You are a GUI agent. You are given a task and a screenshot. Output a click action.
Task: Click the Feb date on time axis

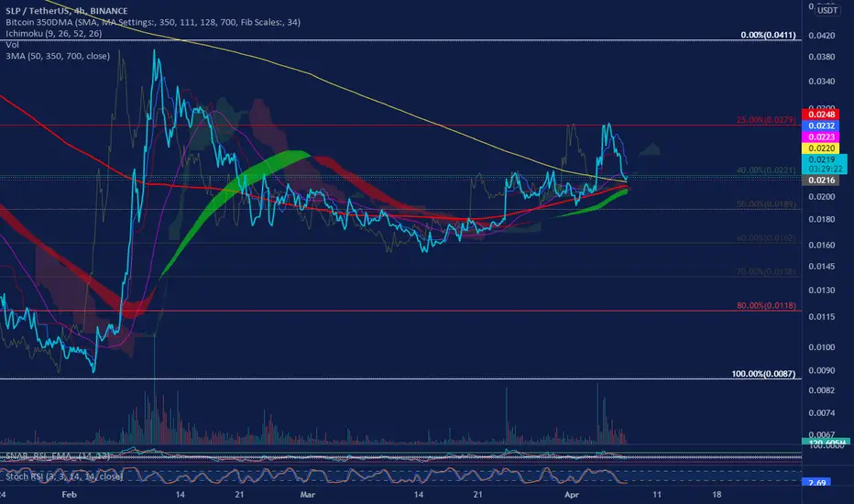coord(69,495)
